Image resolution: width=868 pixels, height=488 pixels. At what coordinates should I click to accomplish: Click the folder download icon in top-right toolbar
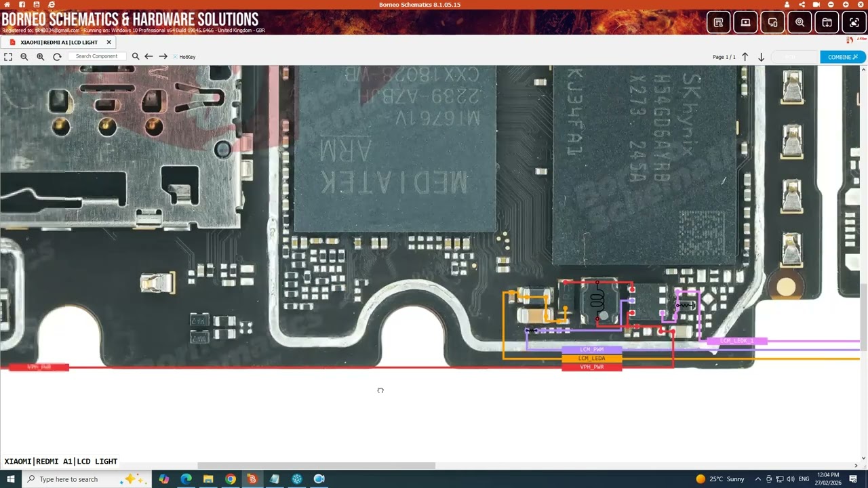coord(827,22)
